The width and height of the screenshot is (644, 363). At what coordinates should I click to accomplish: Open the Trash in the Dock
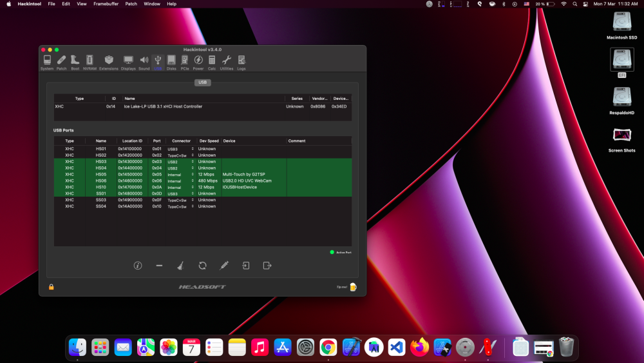pyautogui.click(x=566, y=348)
